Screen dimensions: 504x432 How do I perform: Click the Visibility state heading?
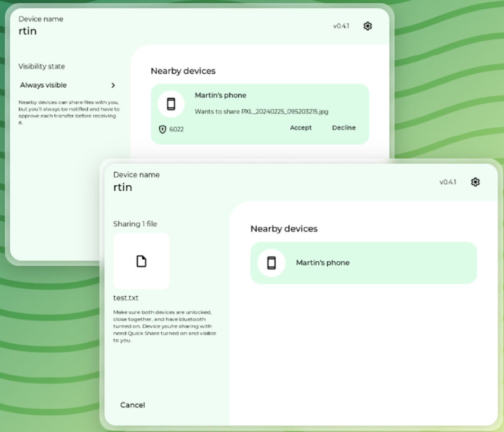[x=42, y=67]
